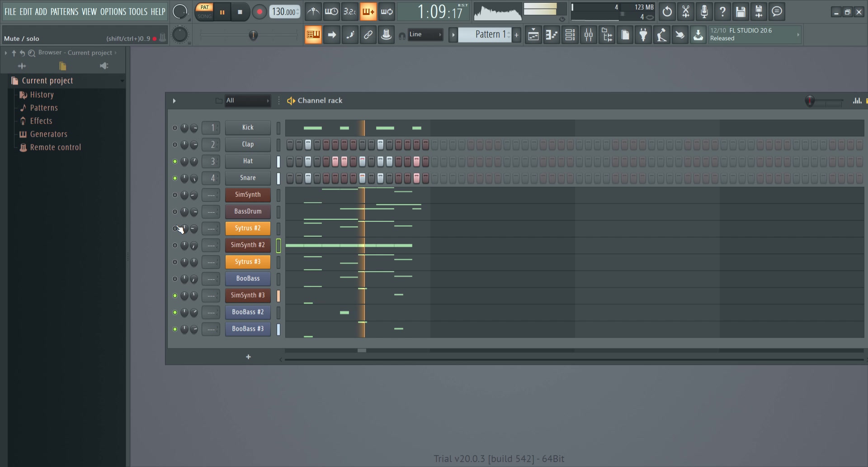Screen dimensions: 868x467
Task: Mute the Kick channel's green LED
Action: (x=175, y=128)
